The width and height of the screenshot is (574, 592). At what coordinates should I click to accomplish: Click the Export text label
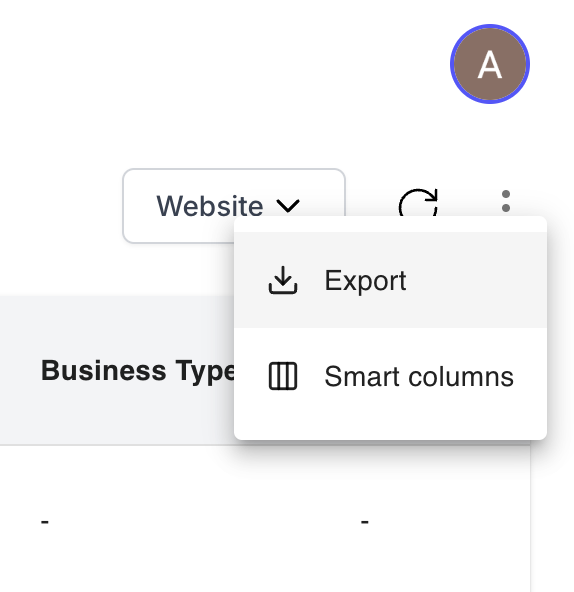coord(365,281)
